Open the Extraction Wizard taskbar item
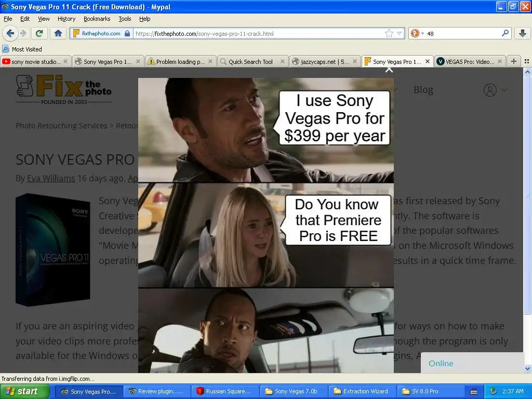532x399 pixels. (x=361, y=392)
